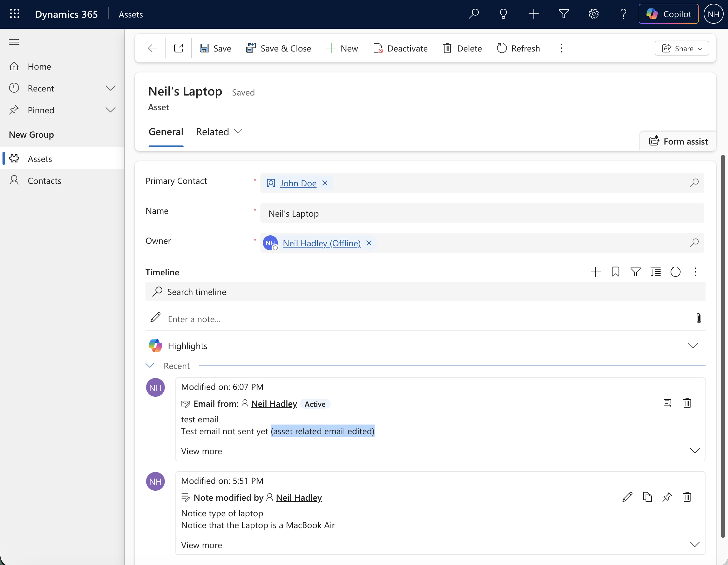Open the Neil Hadley (Offline) owner link
Viewport: 728px width, 565px height.
click(322, 243)
